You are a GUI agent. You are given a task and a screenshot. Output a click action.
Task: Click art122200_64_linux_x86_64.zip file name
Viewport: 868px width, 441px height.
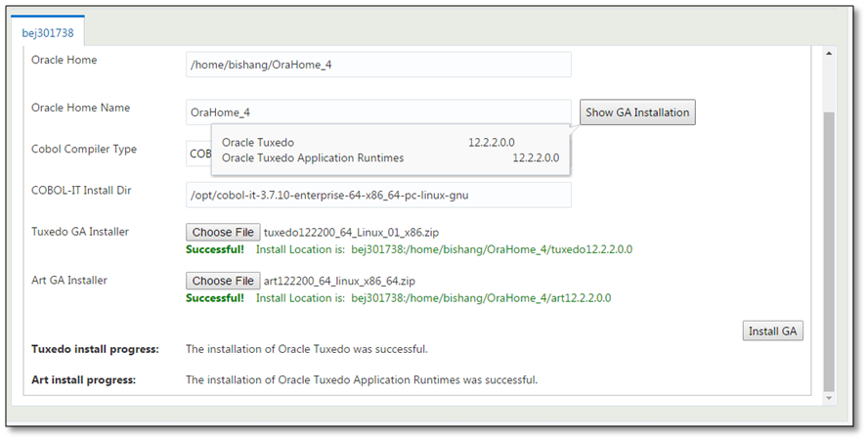[339, 281]
